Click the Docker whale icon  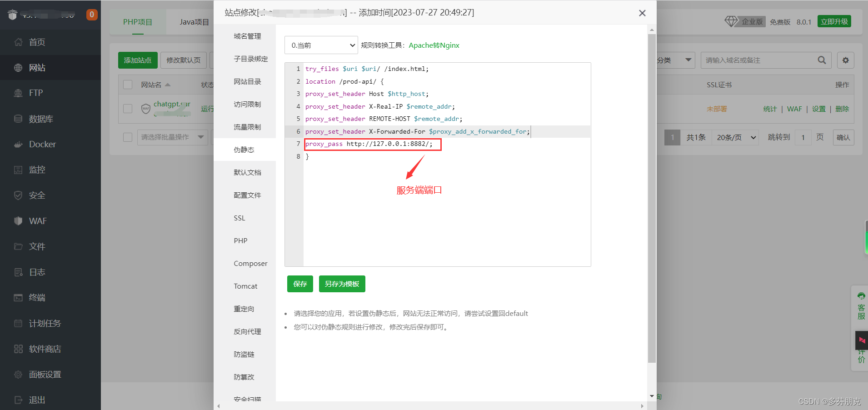18,145
